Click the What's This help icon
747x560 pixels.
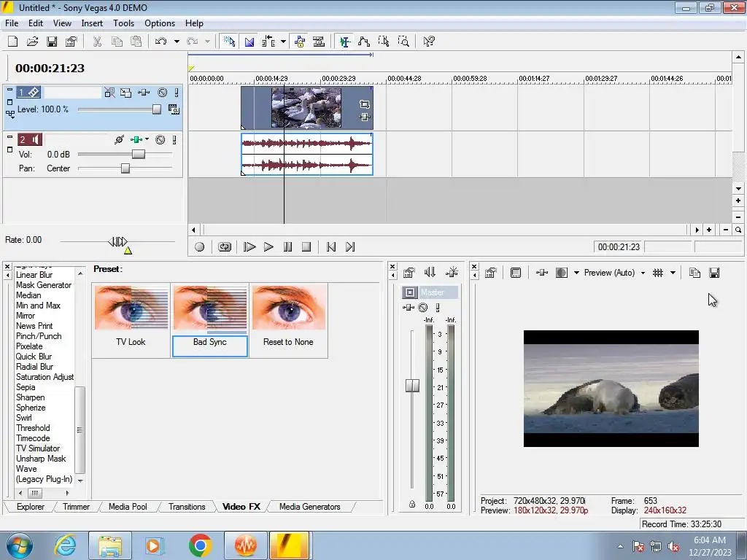tap(429, 42)
